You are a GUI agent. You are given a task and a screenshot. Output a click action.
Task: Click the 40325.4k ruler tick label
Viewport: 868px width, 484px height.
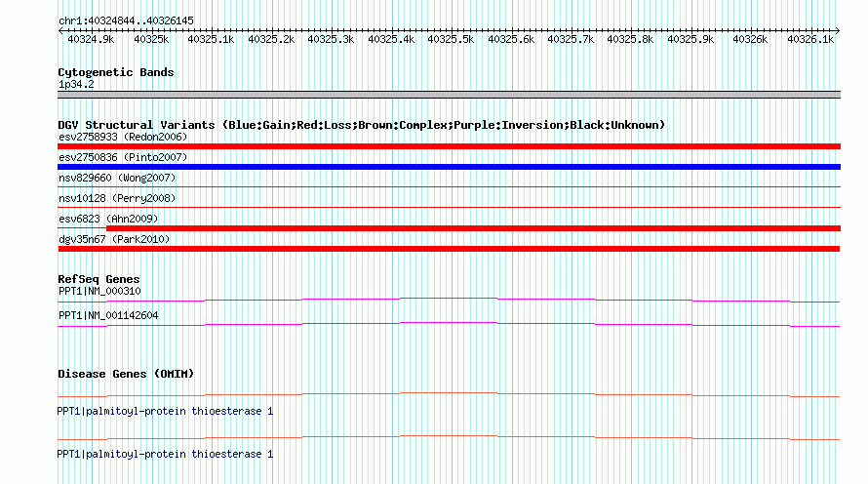point(391,40)
